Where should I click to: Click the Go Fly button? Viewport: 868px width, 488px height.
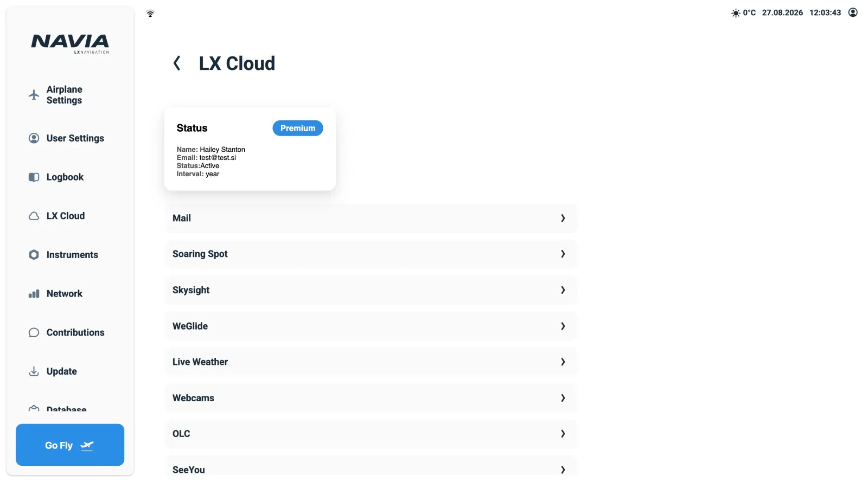click(70, 445)
